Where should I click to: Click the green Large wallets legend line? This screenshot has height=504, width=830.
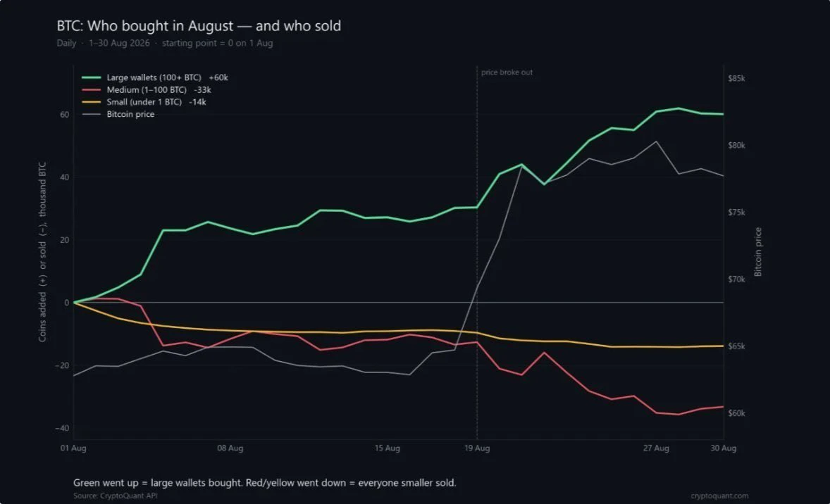[91, 77]
